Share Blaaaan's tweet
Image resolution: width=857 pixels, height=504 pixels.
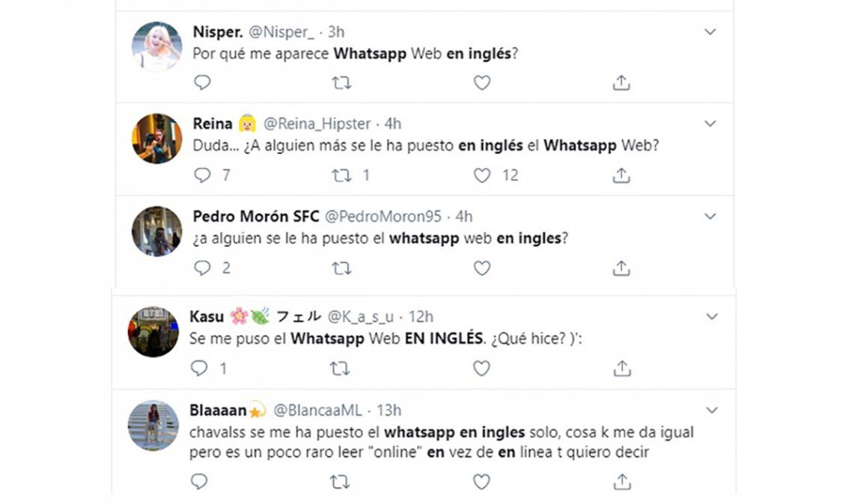[x=621, y=482]
